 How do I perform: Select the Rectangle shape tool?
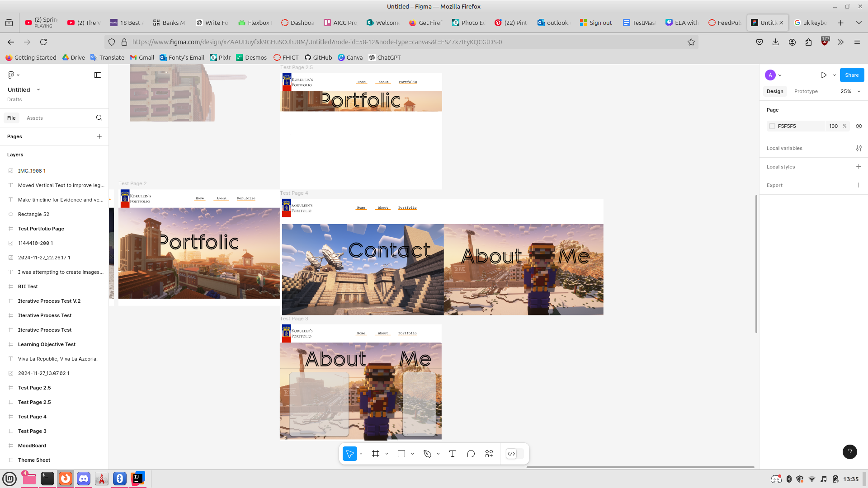point(401,453)
